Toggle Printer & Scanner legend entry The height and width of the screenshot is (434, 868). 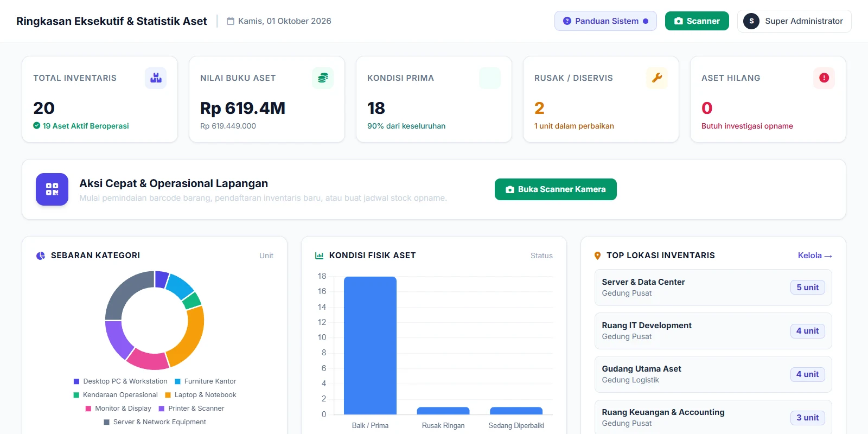192,409
